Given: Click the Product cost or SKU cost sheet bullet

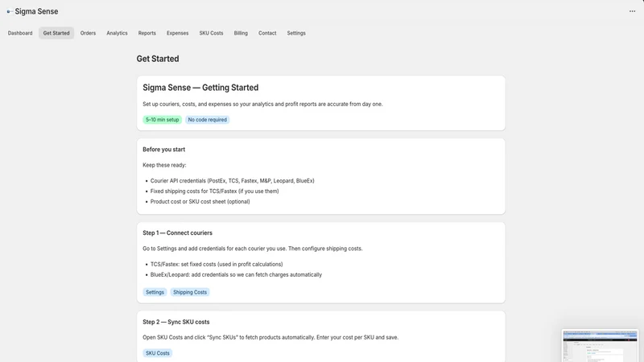Looking at the screenshot, I should tap(200, 202).
